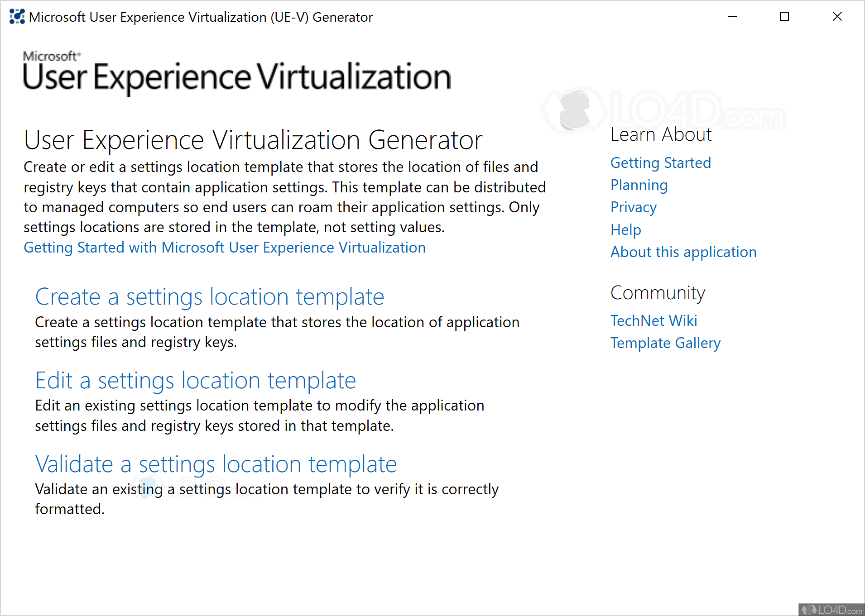865x616 pixels.
Task: Open the Help link
Action: (x=626, y=230)
